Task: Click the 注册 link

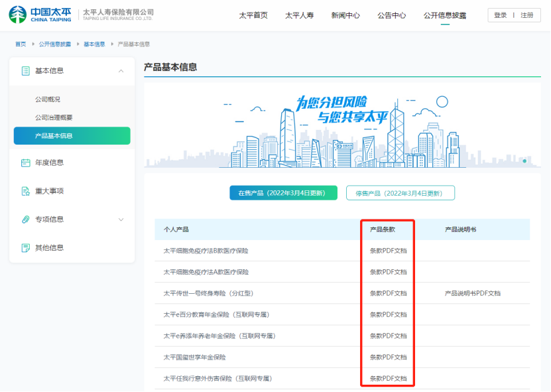Action: (527, 15)
